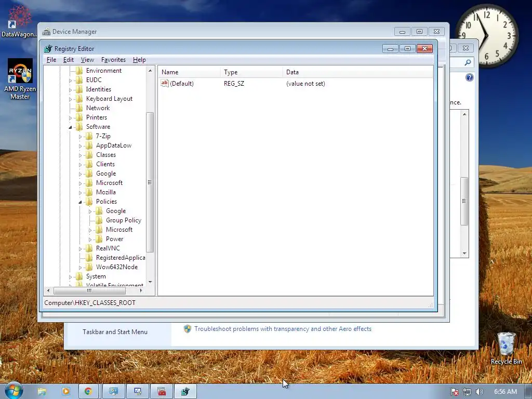Open the Windows Start button
Viewport: 532px width, 399px height.
coord(14,390)
